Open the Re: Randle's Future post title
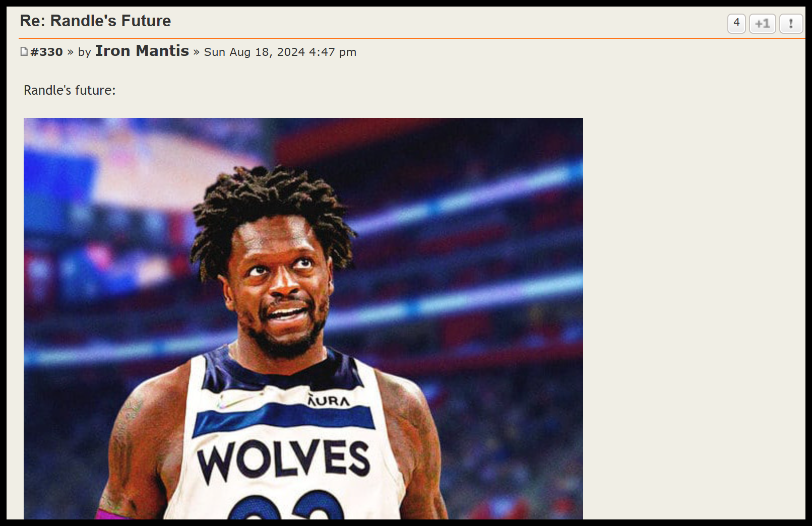This screenshot has width=812, height=526. pos(95,21)
